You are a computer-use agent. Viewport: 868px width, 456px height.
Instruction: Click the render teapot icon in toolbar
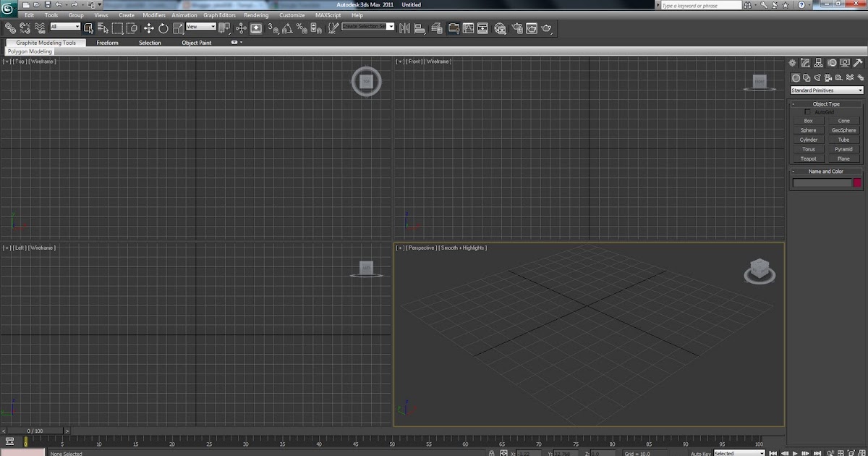[546, 28]
